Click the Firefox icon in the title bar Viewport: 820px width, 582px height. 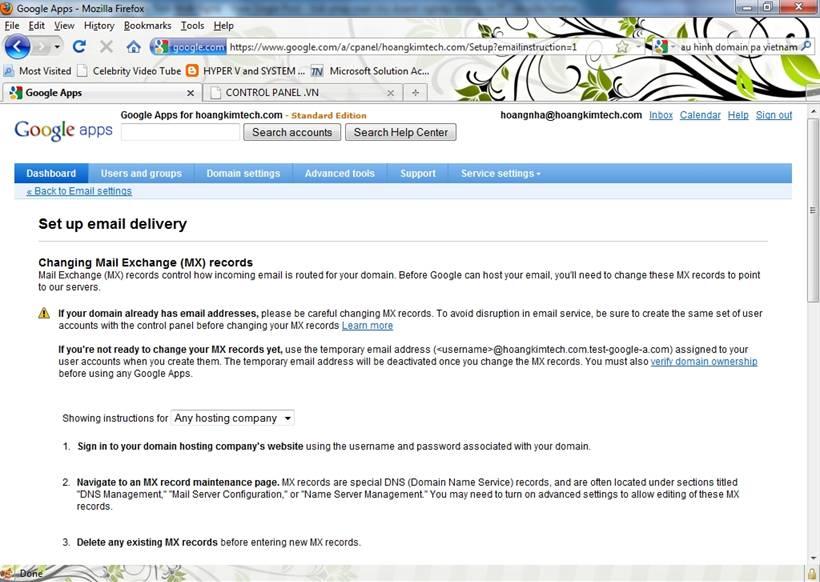click(x=7, y=8)
